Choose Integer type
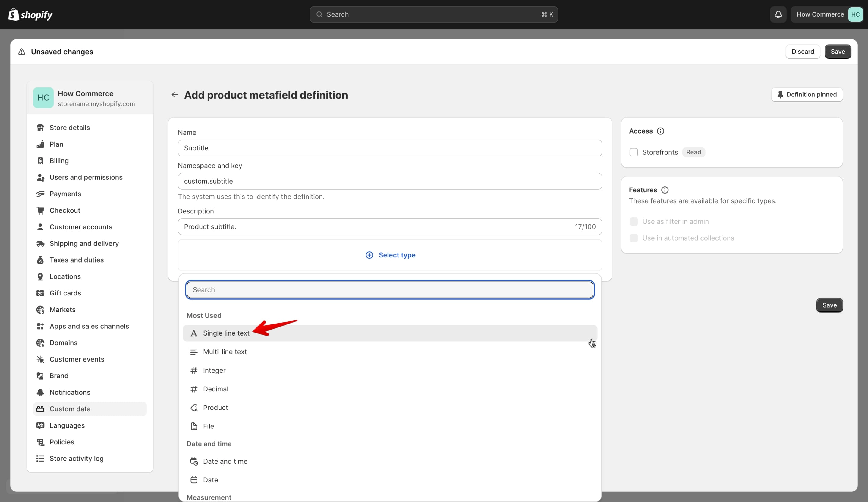This screenshot has height=502, width=868. [390, 370]
